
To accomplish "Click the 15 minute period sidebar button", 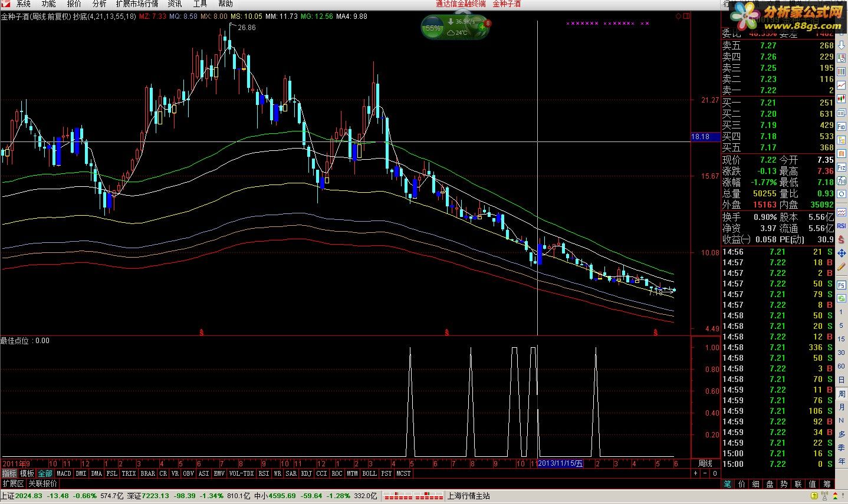I will click(842, 339).
